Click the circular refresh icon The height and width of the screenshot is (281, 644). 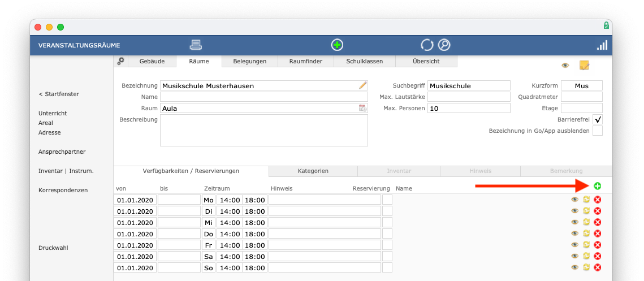pyautogui.click(x=427, y=45)
